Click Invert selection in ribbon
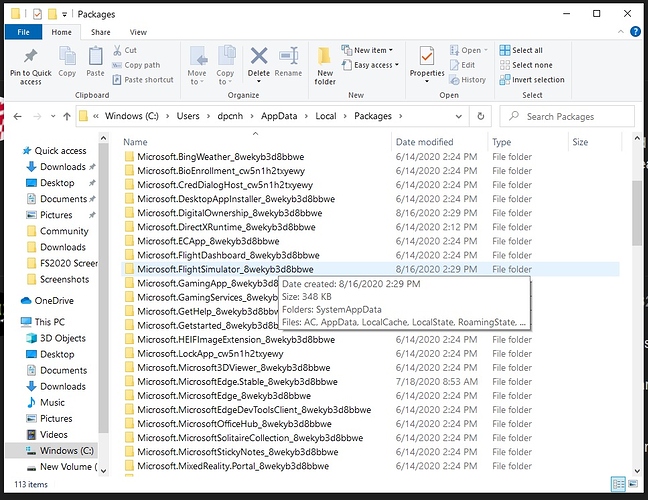Screen dimensions: 648x500 (x=531, y=80)
